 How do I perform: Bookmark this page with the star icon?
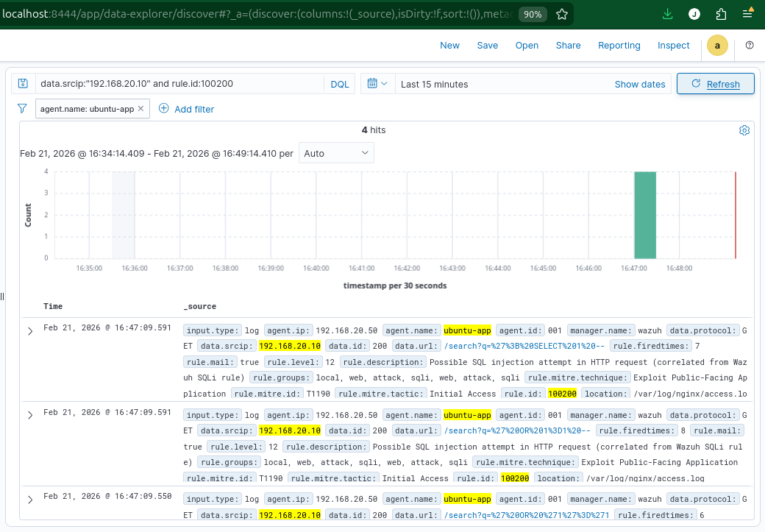coord(562,14)
